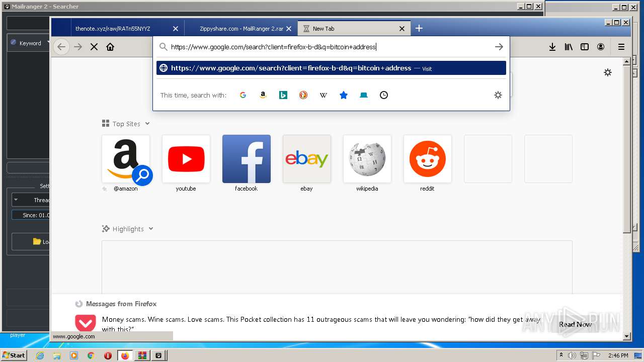This screenshot has width=644, height=362.
Task: Go back with the Firefox back arrow
Action: coord(61,47)
